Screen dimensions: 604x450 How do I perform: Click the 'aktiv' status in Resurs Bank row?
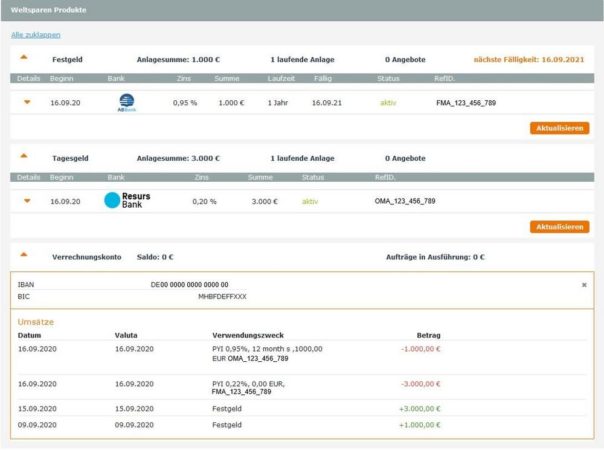pyautogui.click(x=310, y=201)
